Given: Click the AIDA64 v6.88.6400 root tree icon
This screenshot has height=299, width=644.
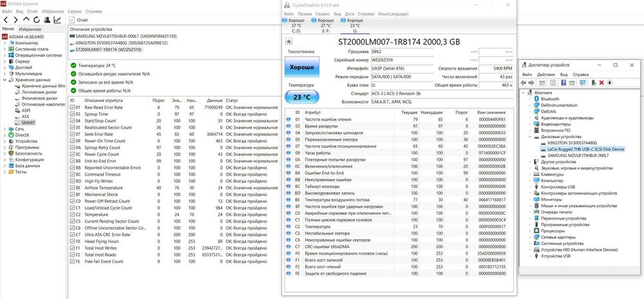Looking at the screenshot, I should coord(5,37).
